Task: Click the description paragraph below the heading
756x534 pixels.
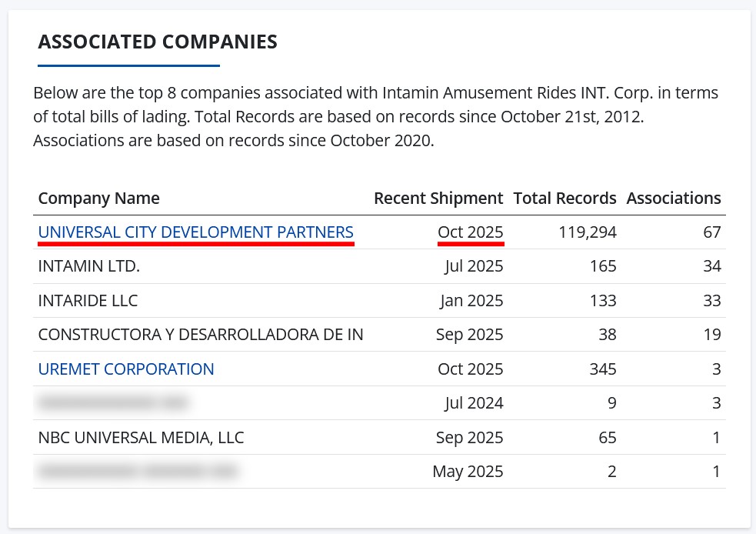Action: [x=375, y=118]
